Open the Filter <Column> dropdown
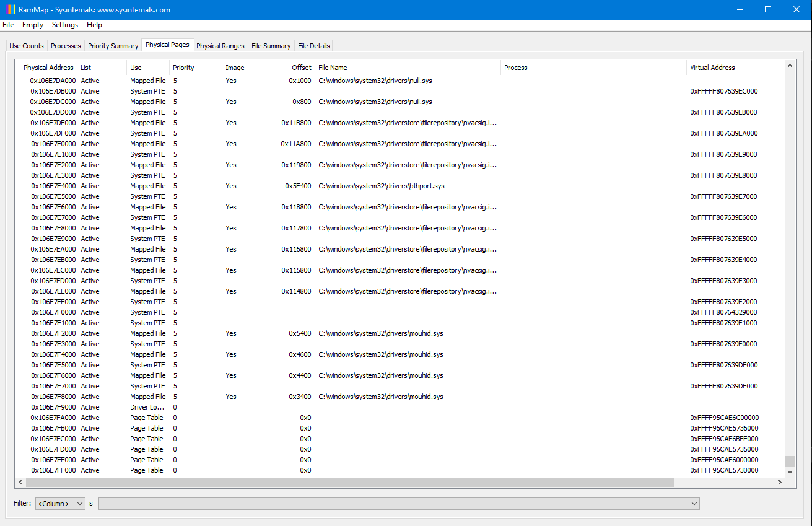Screen dimensions: 812x526 pyautogui.click(x=60, y=504)
